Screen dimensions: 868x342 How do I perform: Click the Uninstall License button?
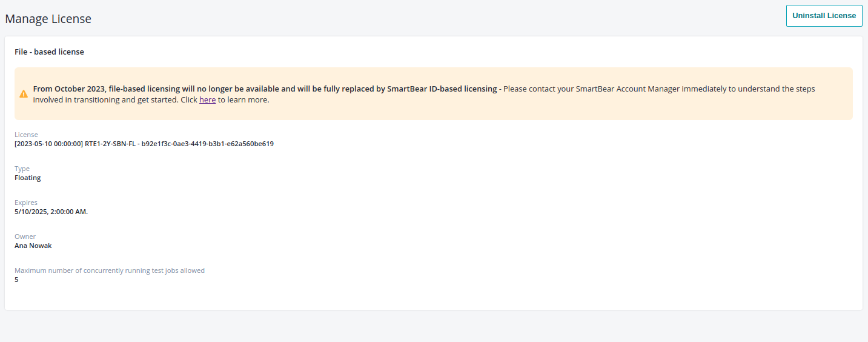pyautogui.click(x=824, y=16)
